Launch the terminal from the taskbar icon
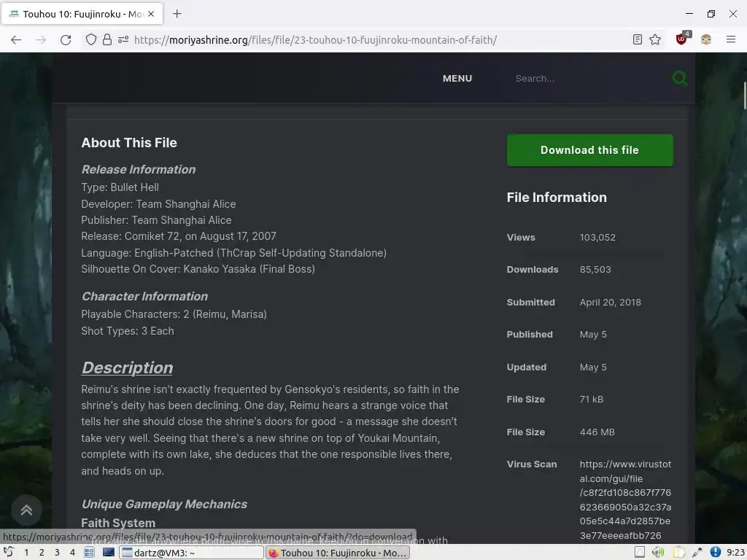 109,553
